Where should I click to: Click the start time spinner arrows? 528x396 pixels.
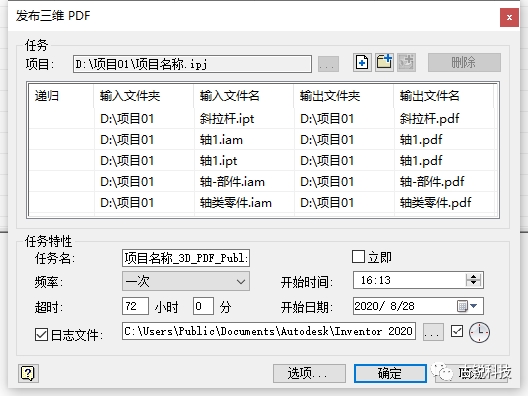tap(473, 279)
